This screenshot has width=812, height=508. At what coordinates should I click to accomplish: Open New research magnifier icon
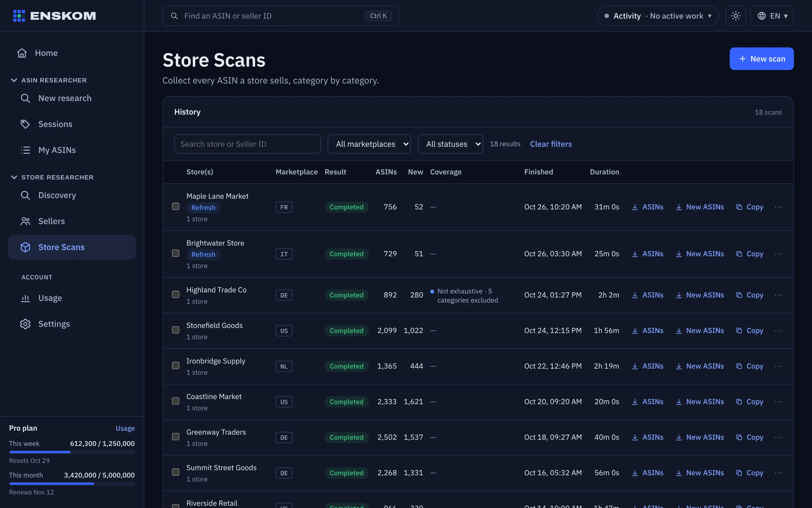tap(25, 98)
